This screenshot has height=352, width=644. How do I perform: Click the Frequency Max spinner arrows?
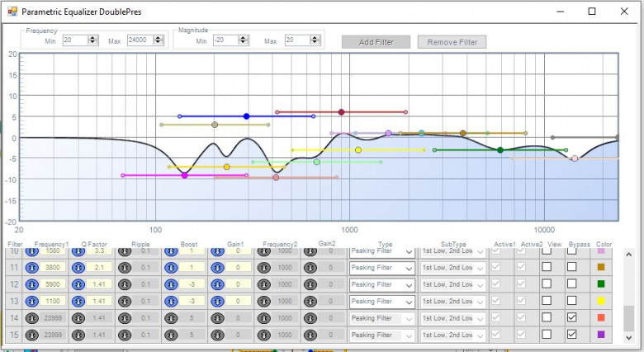(158, 40)
